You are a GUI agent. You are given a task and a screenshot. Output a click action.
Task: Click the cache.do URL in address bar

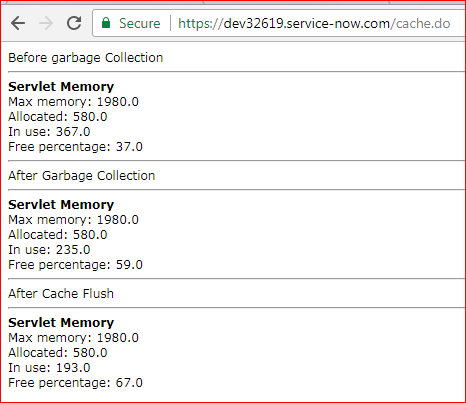(x=314, y=23)
